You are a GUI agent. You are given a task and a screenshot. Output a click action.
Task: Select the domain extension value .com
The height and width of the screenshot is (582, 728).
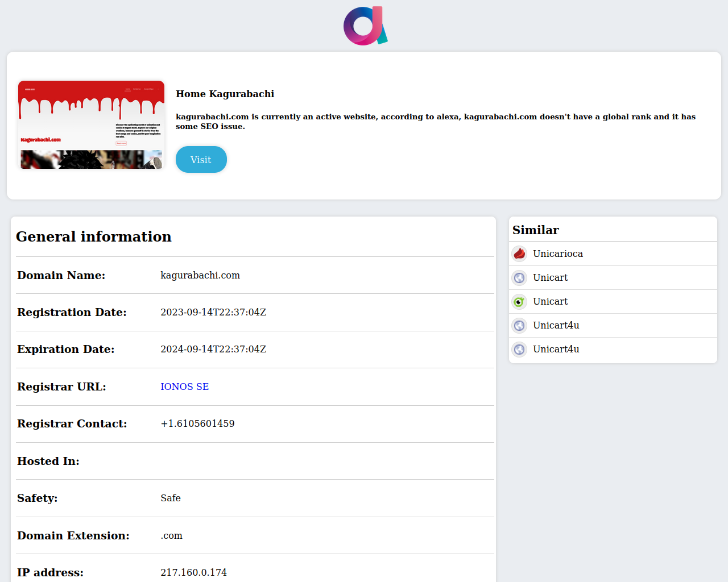click(x=171, y=535)
